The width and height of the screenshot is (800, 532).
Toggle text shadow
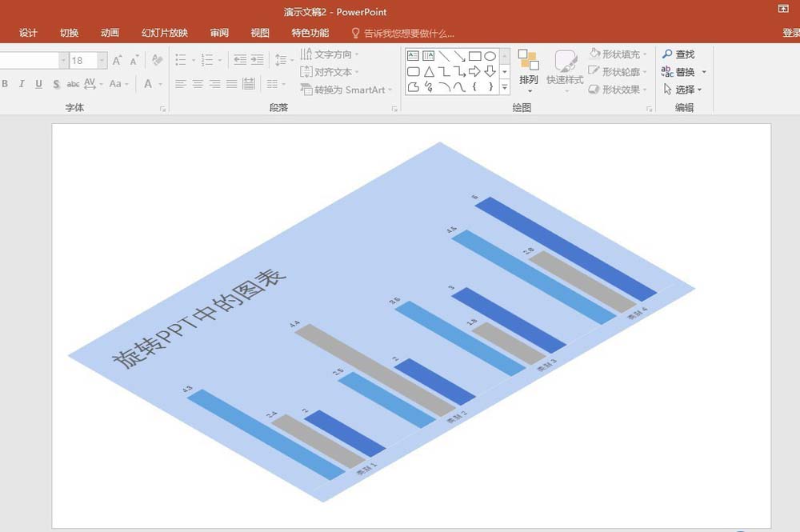pyautogui.click(x=56, y=84)
